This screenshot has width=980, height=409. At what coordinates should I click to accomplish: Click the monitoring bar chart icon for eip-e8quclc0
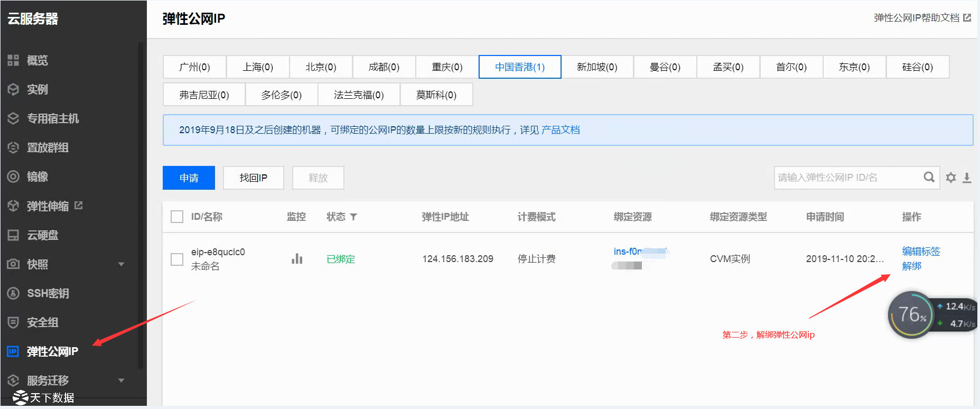[297, 259]
